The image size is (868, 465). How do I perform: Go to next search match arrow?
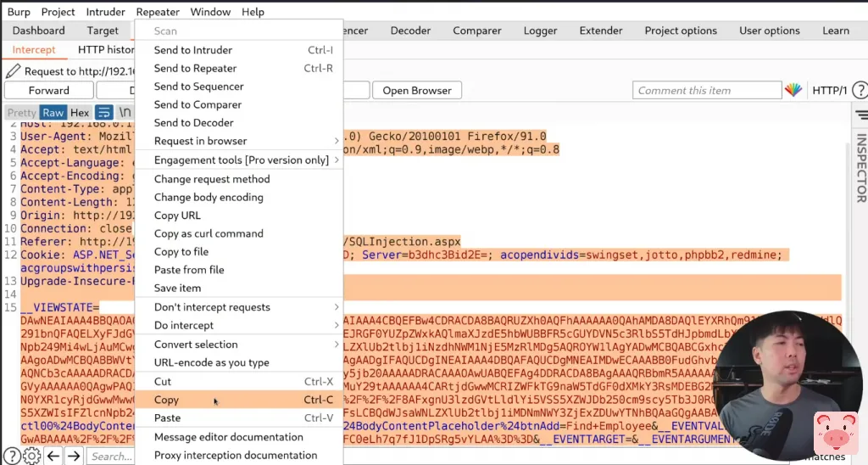[75, 457]
